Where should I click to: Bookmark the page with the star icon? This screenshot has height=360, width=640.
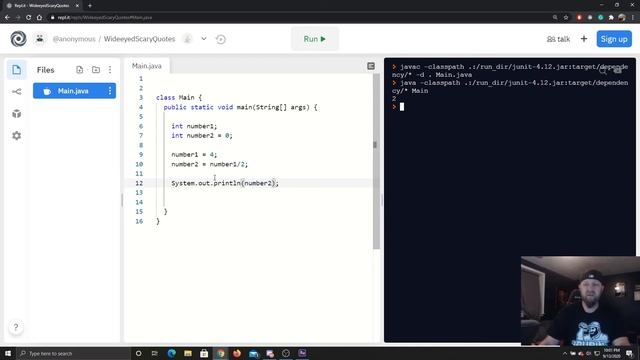[x=566, y=18]
